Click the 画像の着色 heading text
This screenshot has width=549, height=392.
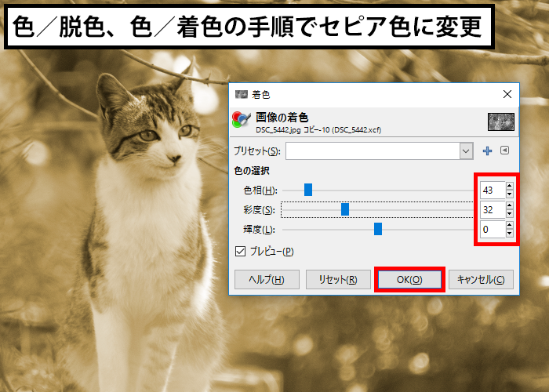tap(282, 117)
